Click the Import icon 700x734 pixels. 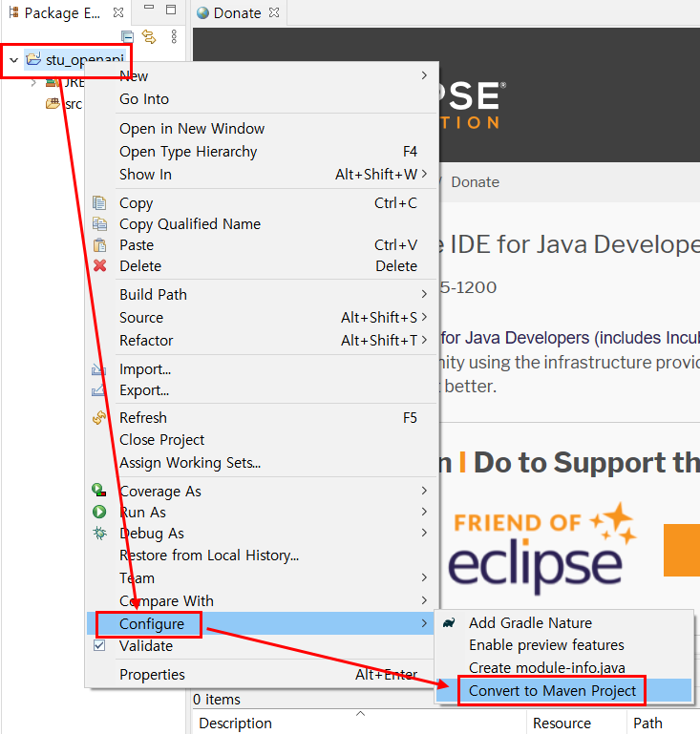[98, 368]
